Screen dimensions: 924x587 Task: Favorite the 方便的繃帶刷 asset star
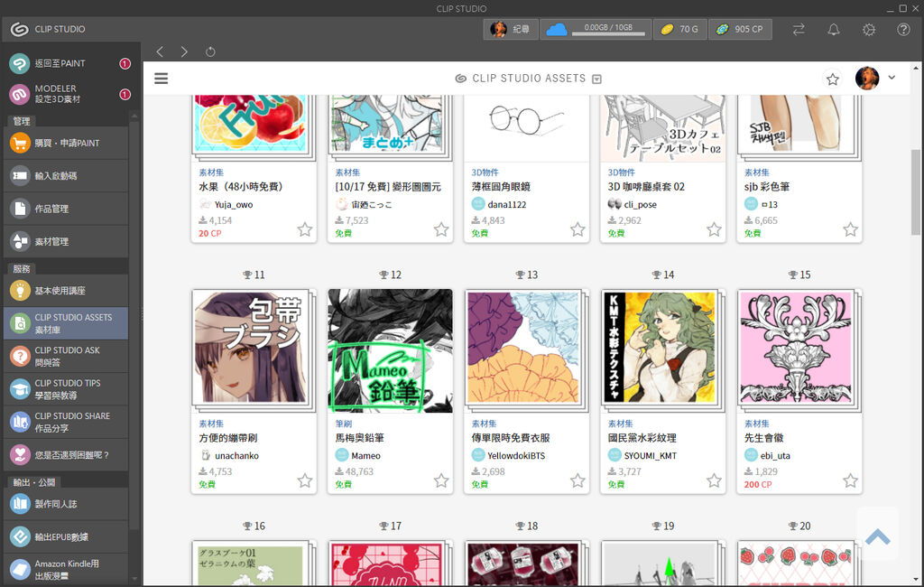pyautogui.click(x=305, y=480)
